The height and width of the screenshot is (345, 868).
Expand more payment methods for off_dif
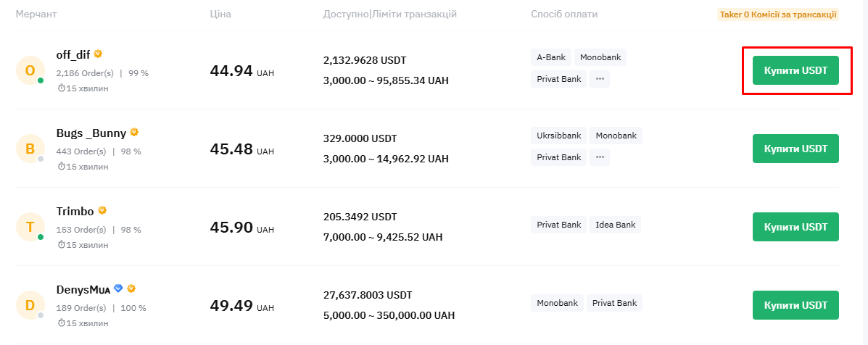(600, 79)
